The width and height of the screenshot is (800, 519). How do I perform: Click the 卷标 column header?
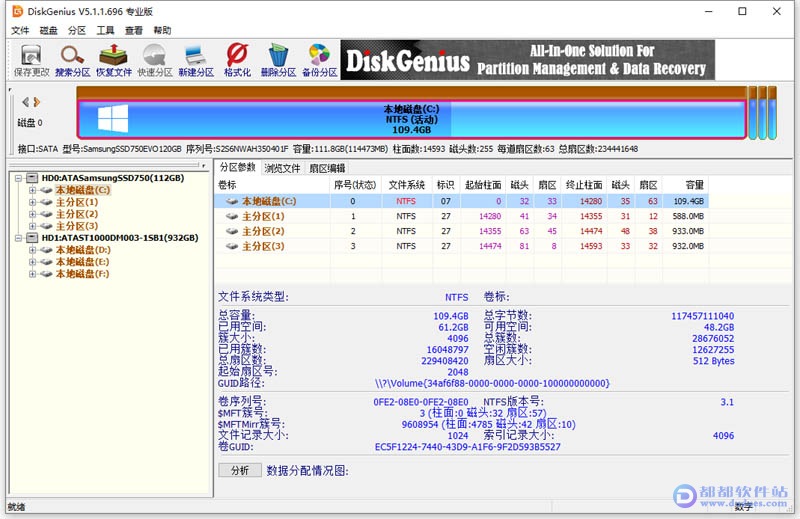(x=272, y=185)
